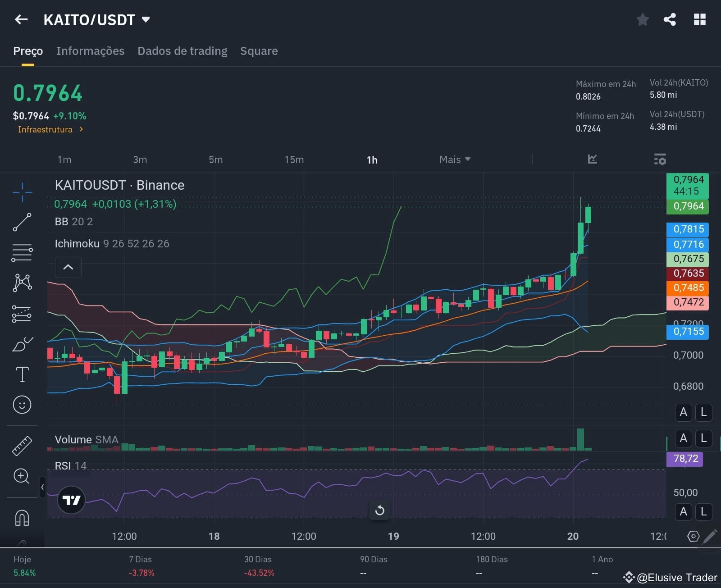The width and height of the screenshot is (721, 588).
Task: Open the KAITO/USDT pair dropdown
Action: tap(146, 19)
